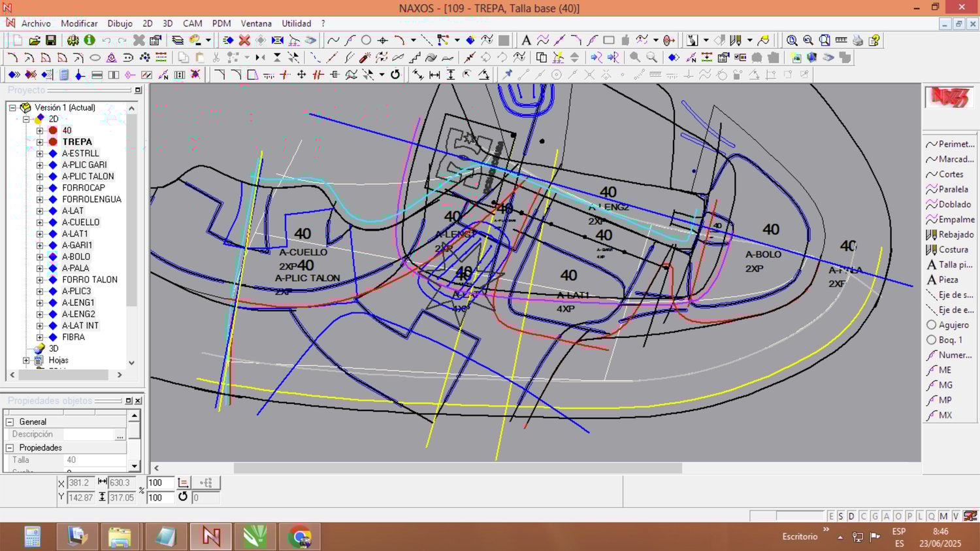Screen dimensions: 980x551
Task: Toggle the V indicator in status bar
Action: pos(956,516)
